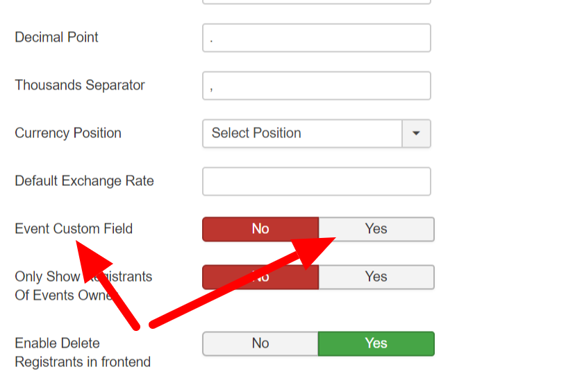The image size is (582, 392).
Task: Choose No for Only Show Registrants
Action: (260, 277)
